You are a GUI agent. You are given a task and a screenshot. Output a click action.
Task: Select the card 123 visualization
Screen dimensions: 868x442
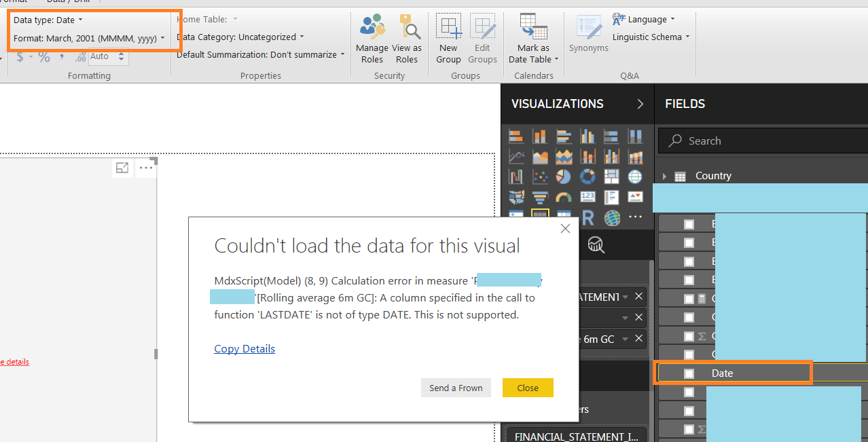[587, 198]
